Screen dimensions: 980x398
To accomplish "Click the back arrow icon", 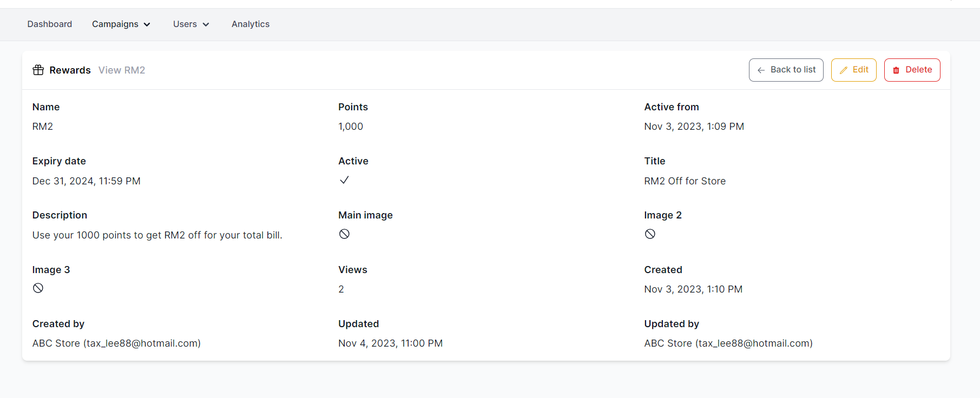I will click(x=761, y=70).
